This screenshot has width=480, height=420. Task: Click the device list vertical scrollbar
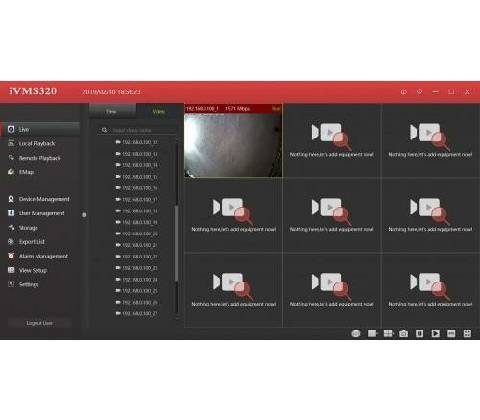[x=176, y=243]
